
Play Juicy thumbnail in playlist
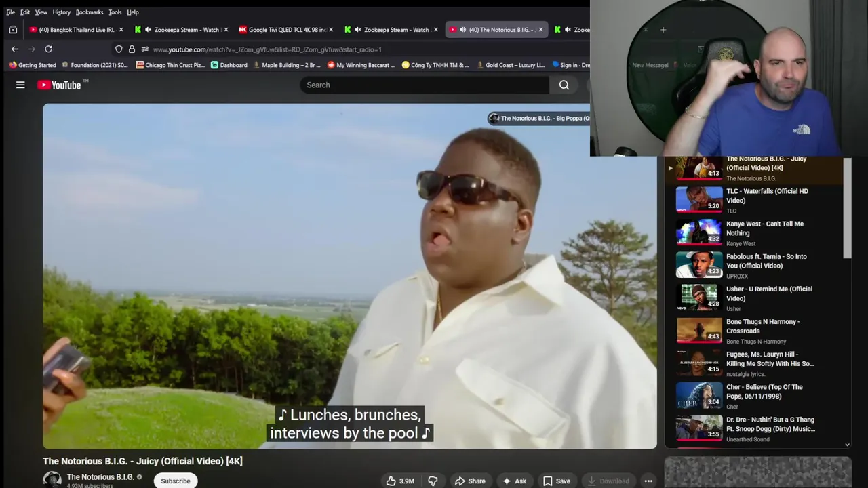click(699, 167)
